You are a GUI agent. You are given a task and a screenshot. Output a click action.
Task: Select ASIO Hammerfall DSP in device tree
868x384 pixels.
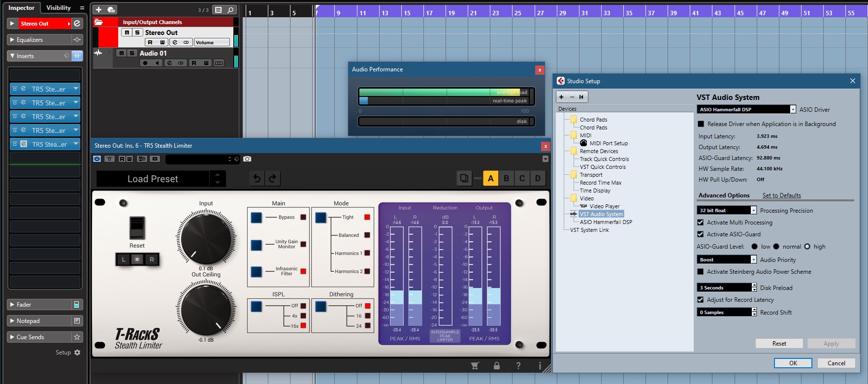pyautogui.click(x=606, y=222)
